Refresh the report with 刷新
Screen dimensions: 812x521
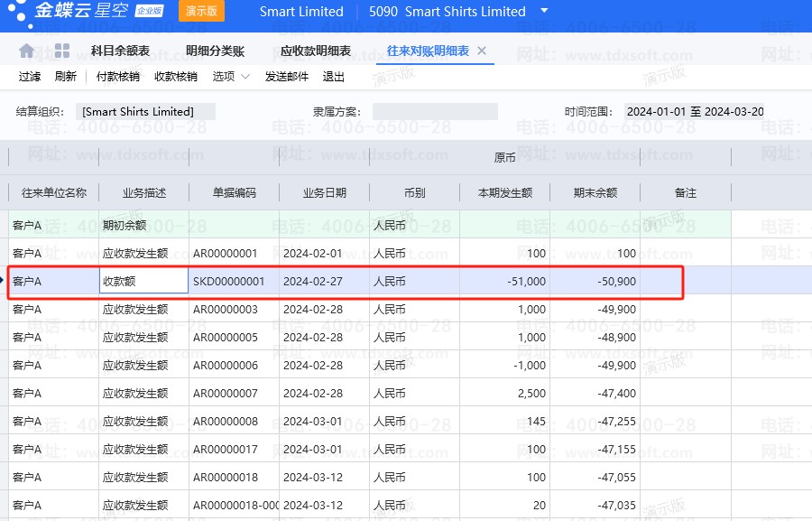pyautogui.click(x=66, y=77)
